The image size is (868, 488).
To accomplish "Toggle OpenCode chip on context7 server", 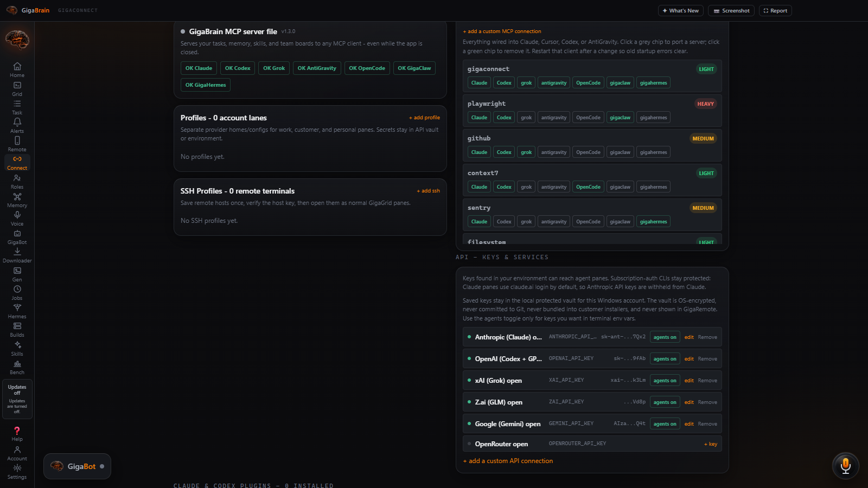I will 588,187.
